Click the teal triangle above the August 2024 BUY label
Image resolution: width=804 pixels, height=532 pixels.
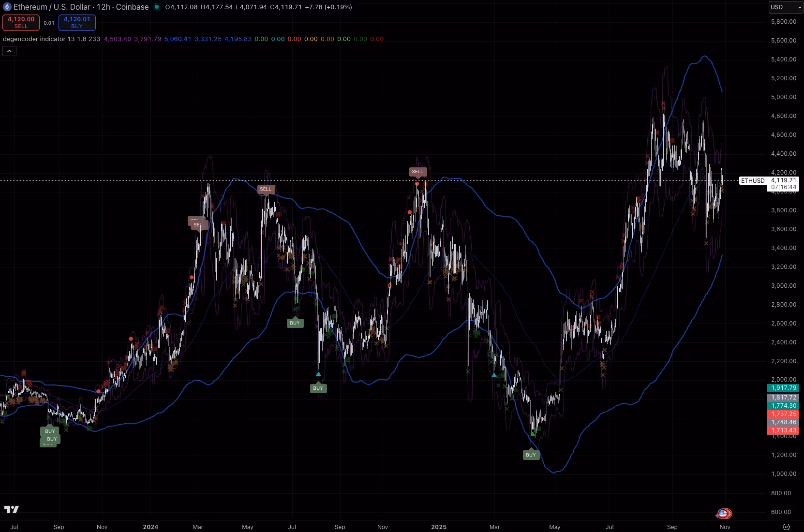318,374
